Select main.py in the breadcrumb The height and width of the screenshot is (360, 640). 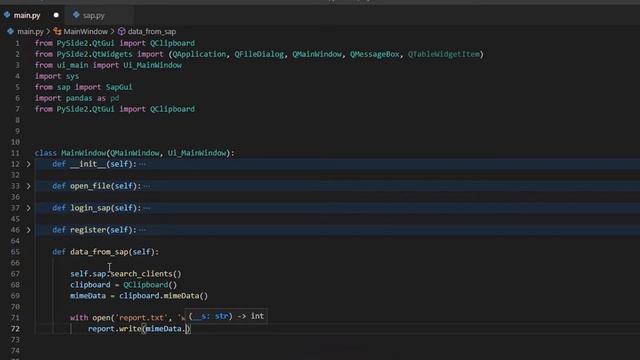coord(30,31)
